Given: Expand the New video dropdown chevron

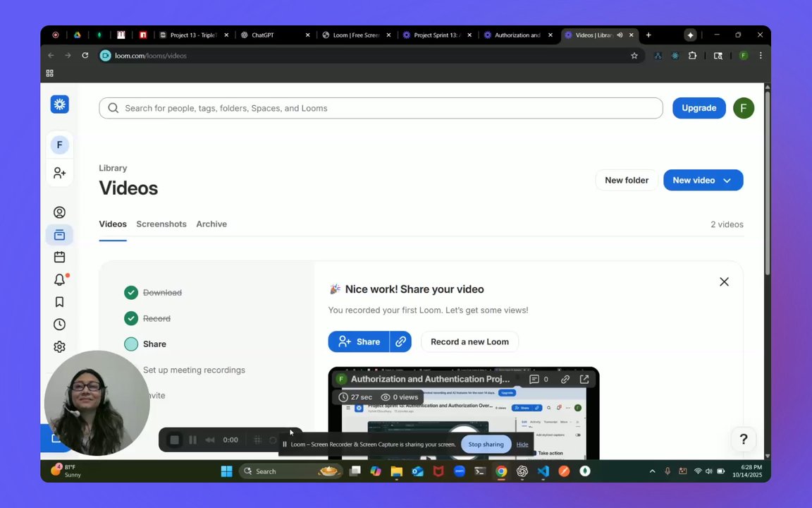Looking at the screenshot, I should [x=727, y=181].
